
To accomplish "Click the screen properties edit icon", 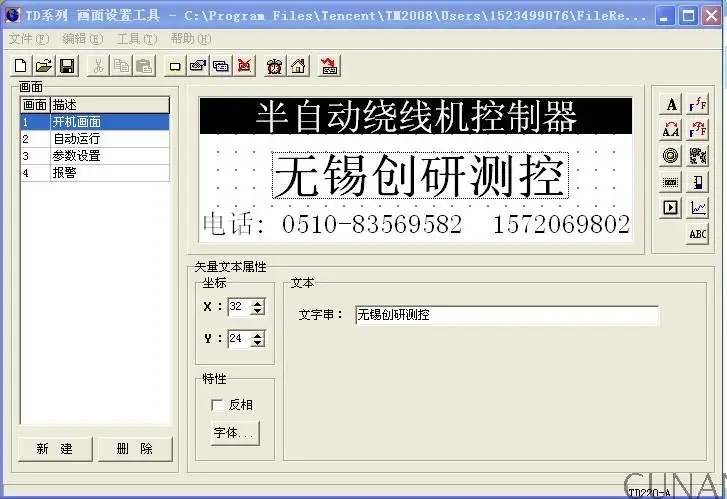I will [198, 66].
